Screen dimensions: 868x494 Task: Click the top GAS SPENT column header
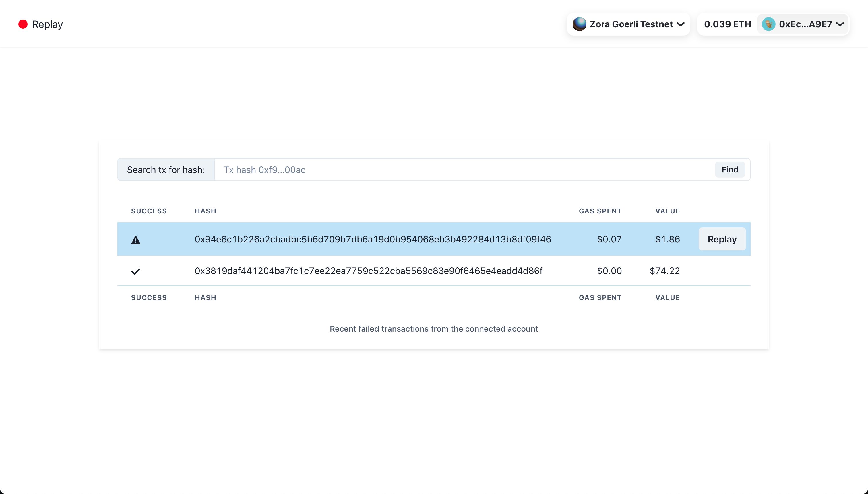point(600,211)
